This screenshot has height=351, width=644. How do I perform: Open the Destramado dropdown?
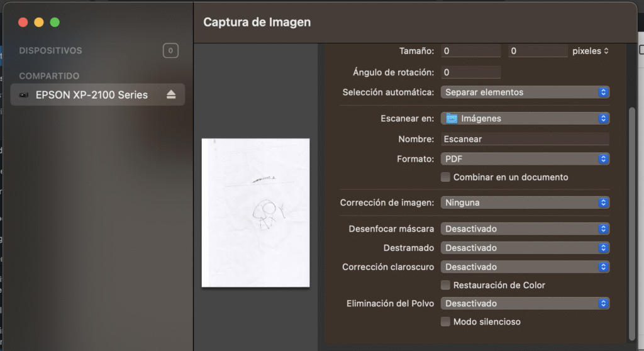point(525,248)
